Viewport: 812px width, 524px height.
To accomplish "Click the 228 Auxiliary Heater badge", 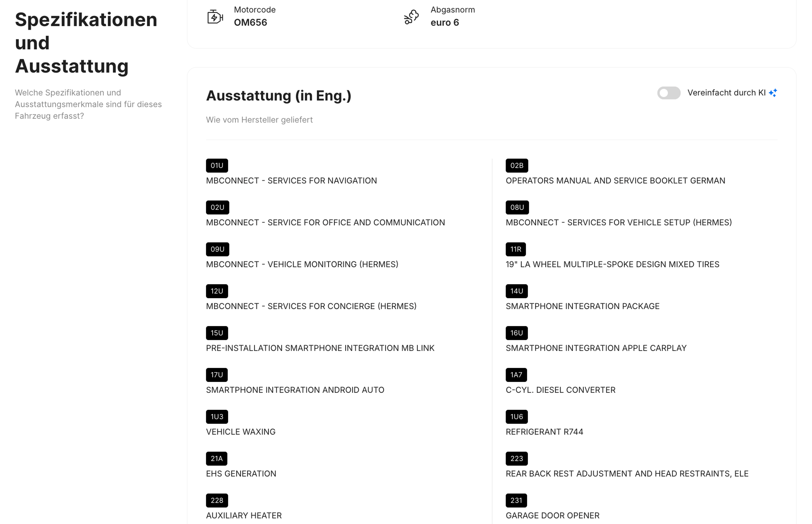I will coord(217,500).
